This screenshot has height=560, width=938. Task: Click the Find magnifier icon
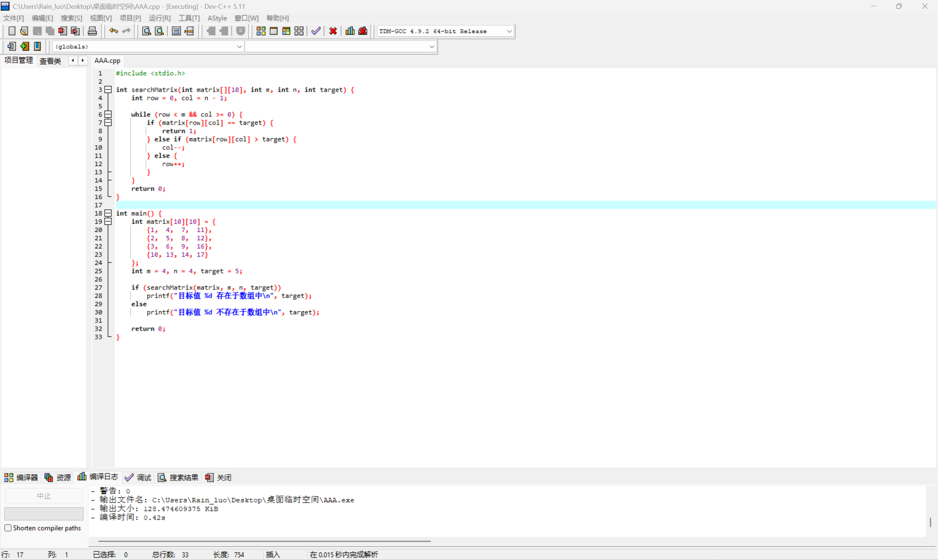click(146, 31)
